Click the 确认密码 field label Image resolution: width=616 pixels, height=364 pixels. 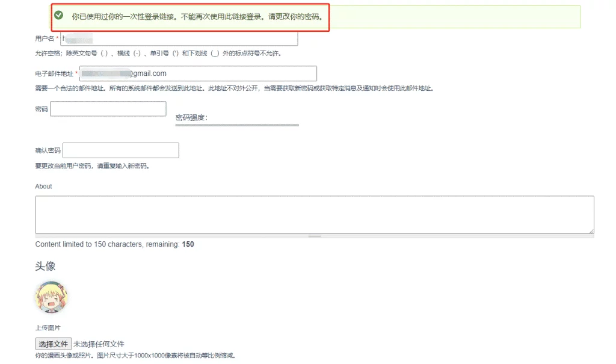(48, 150)
